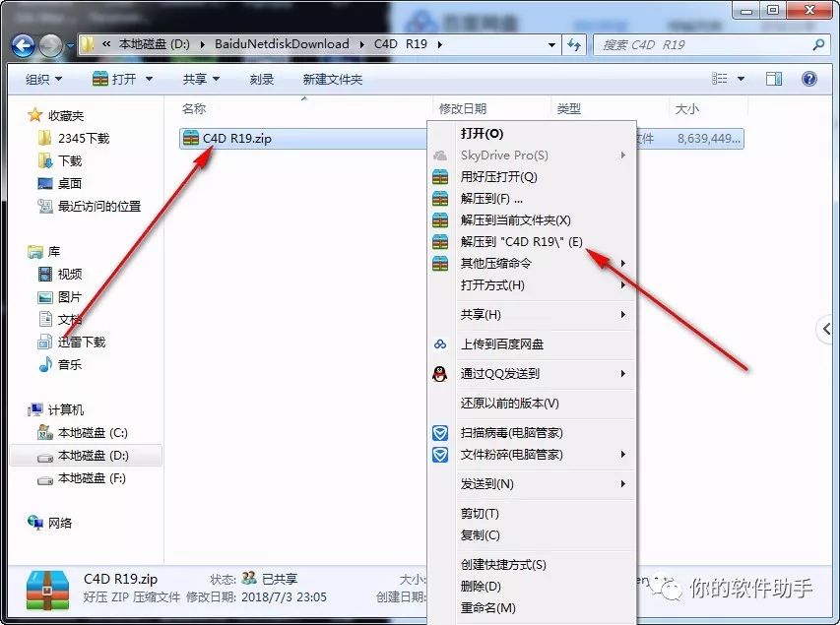Click 本地磁盘 (D:) in address path
Screen dimensions: 840x625
pos(155,44)
